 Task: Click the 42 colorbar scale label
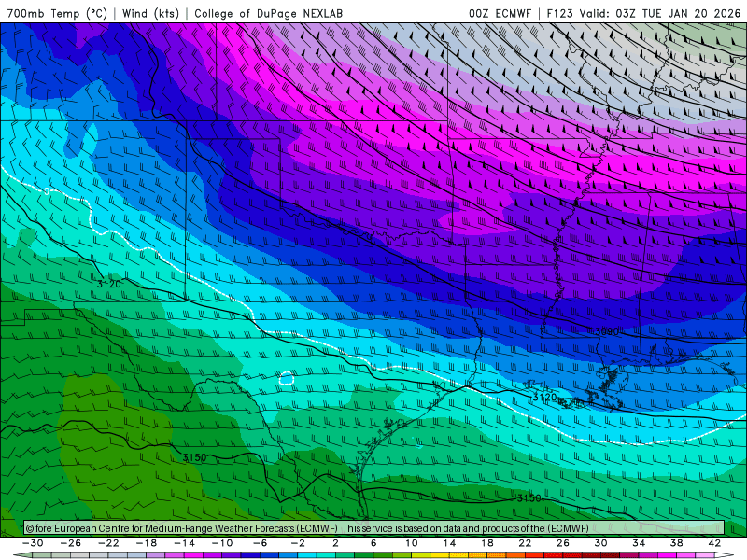714,543
